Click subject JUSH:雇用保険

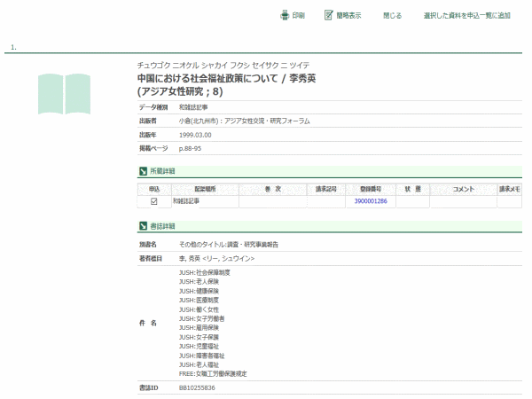click(x=199, y=328)
